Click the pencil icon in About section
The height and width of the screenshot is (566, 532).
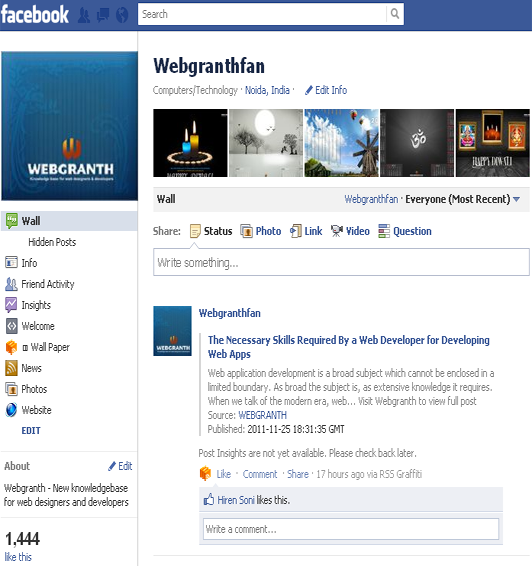112,466
